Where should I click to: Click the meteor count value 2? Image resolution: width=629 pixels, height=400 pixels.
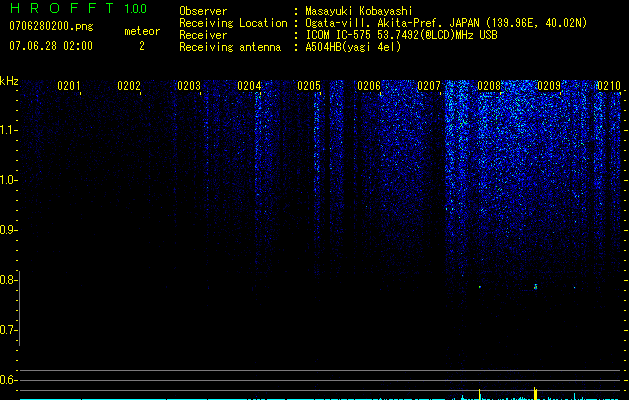[x=142, y=46]
